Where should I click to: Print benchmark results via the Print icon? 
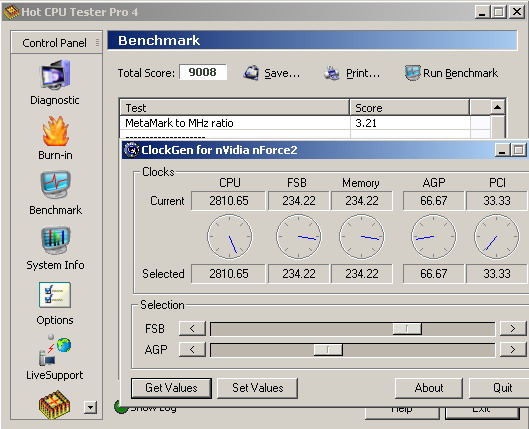coord(332,73)
